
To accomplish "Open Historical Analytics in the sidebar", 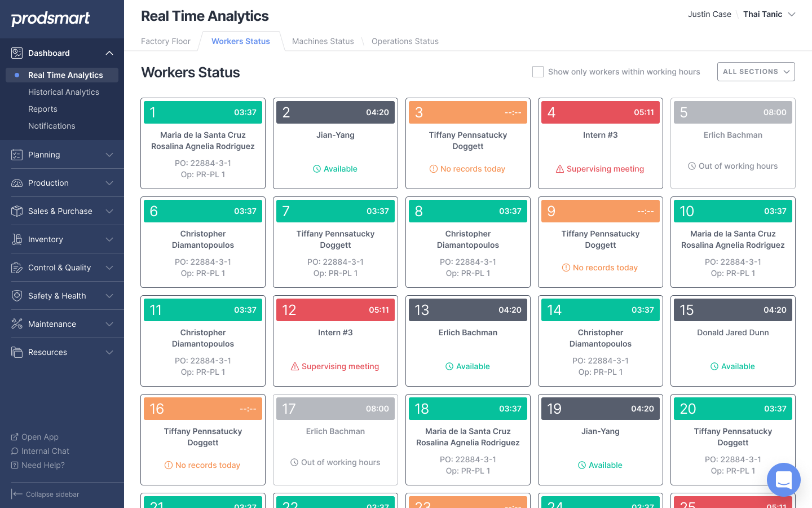I will click(x=64, y=91).
